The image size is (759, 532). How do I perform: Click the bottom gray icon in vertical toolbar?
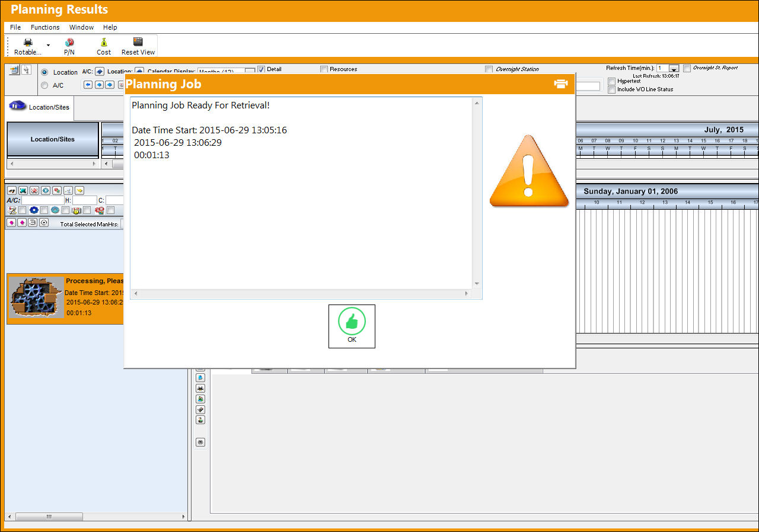click(200, 442)
